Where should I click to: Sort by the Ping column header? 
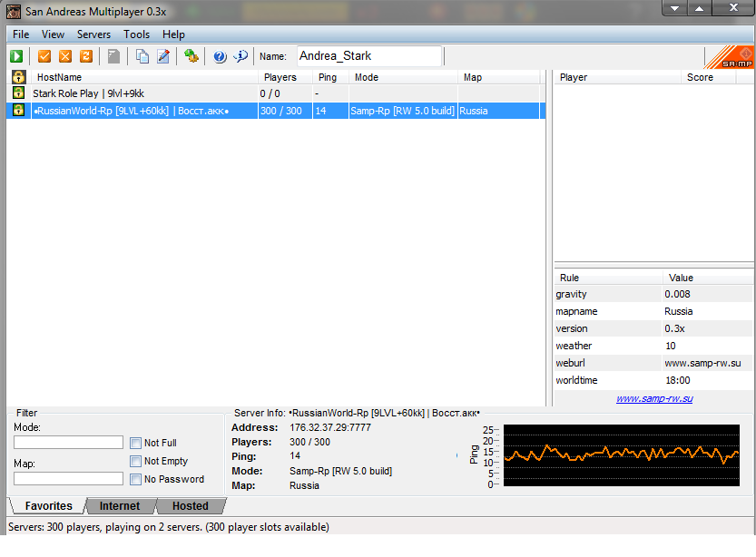[330, 77]
